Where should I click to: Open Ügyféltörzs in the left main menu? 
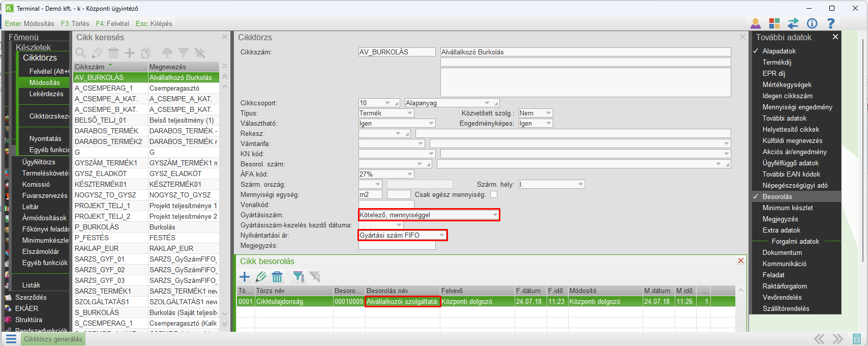coord(39,162)
